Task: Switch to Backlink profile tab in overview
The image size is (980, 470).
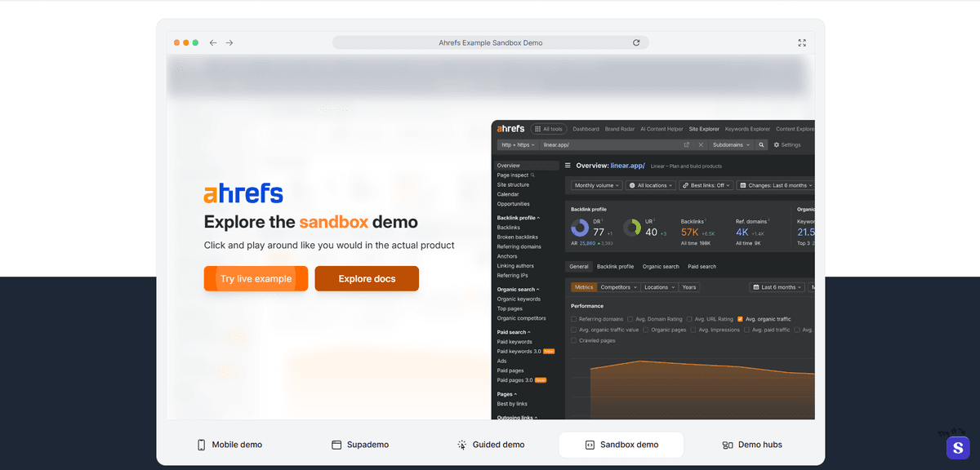Action: click(x=615, y=266)
